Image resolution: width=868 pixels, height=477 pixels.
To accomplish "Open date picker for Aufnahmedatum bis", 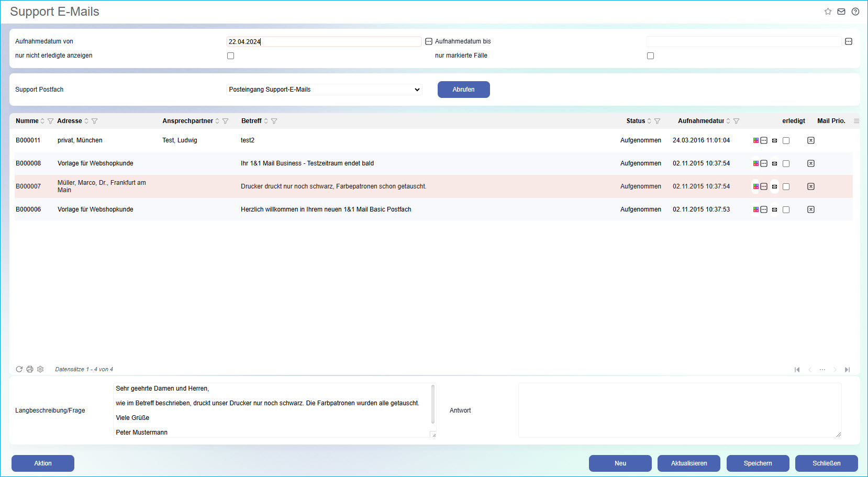I will (849, 41).
